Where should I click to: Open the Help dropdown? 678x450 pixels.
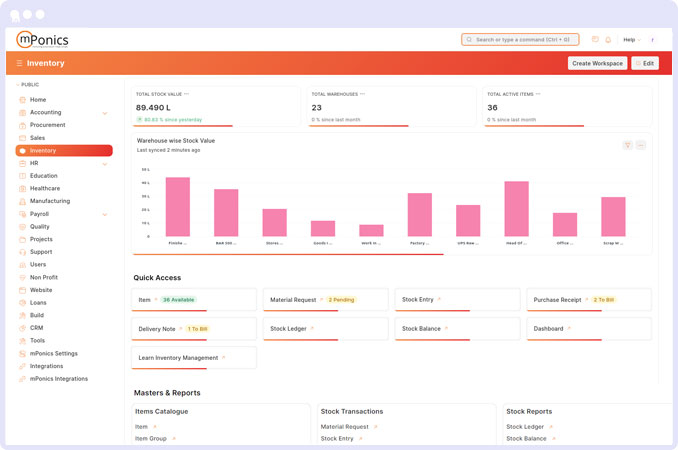coord(631,40)
